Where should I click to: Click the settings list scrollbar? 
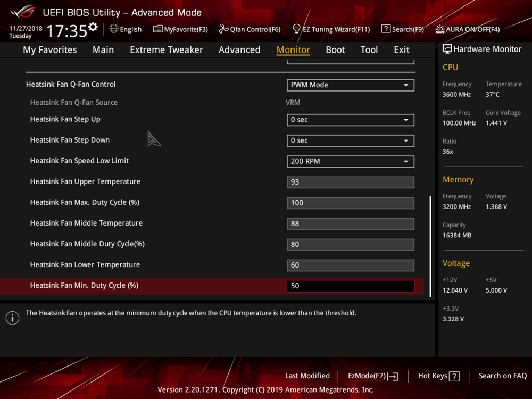click(430, 246)
